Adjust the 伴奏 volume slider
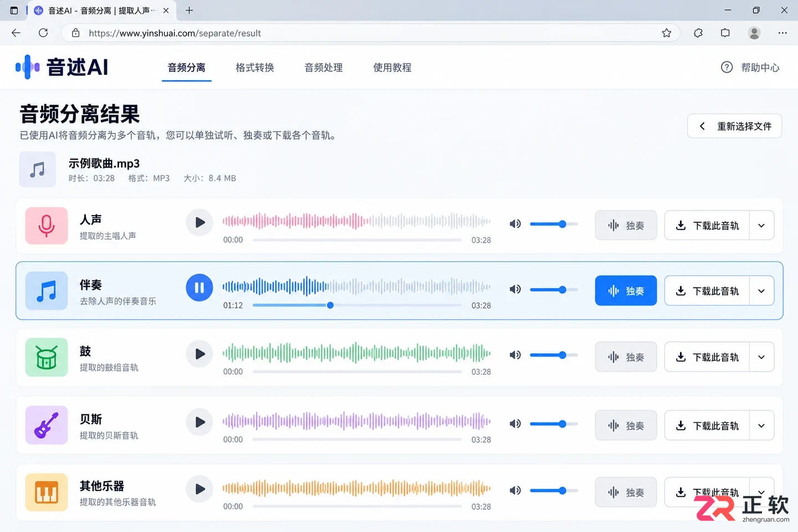The height and width of the screenshot is (532, 798). 554,289
